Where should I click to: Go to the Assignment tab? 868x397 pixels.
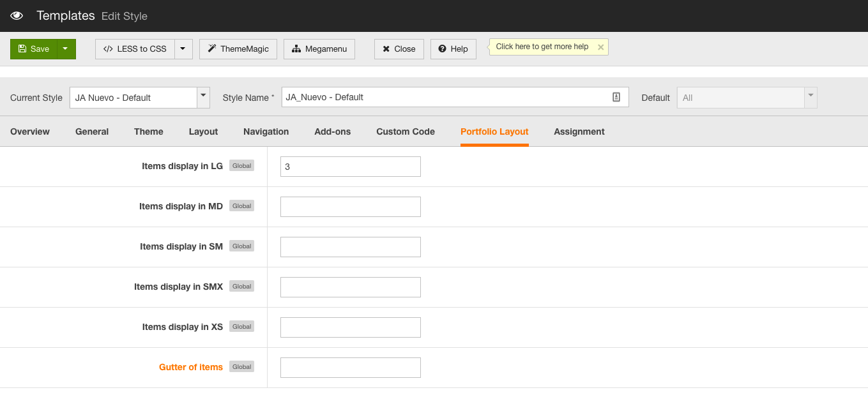579,131
